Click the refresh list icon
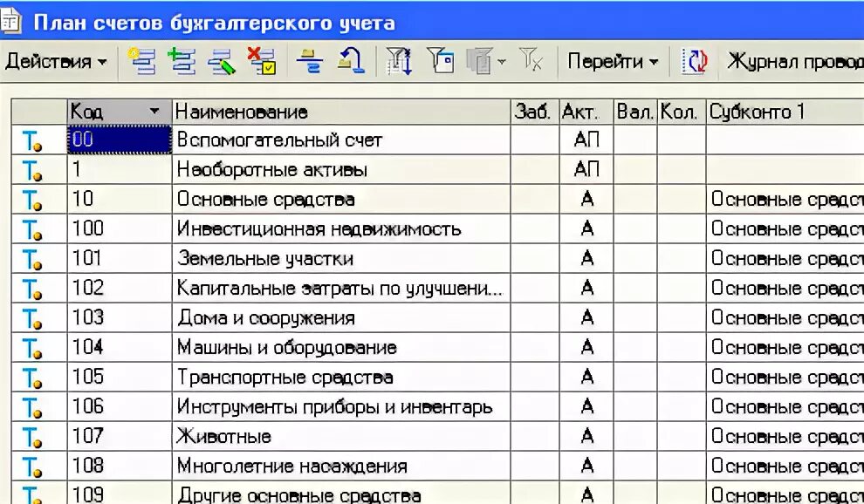Viewport: 864px width, 504px height. pyautogui.click(x=694, y=60)
